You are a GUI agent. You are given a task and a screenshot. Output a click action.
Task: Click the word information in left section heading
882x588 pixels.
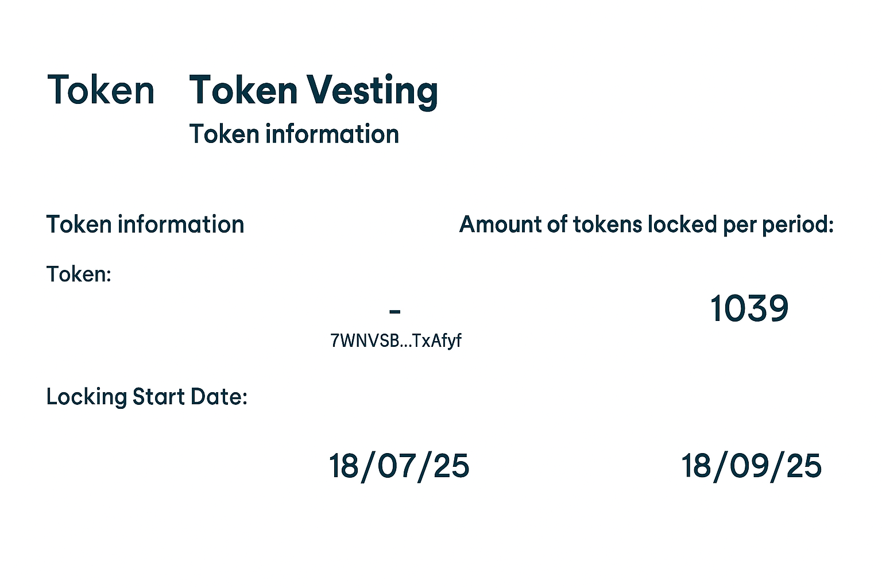click(x=181, y=225)
